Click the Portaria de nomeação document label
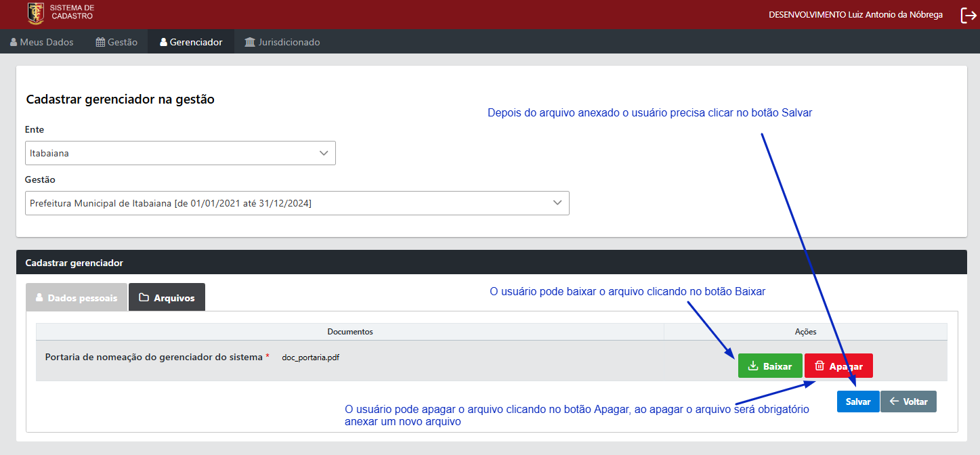Viewport: 980px width, 455px height. [153, 357]
